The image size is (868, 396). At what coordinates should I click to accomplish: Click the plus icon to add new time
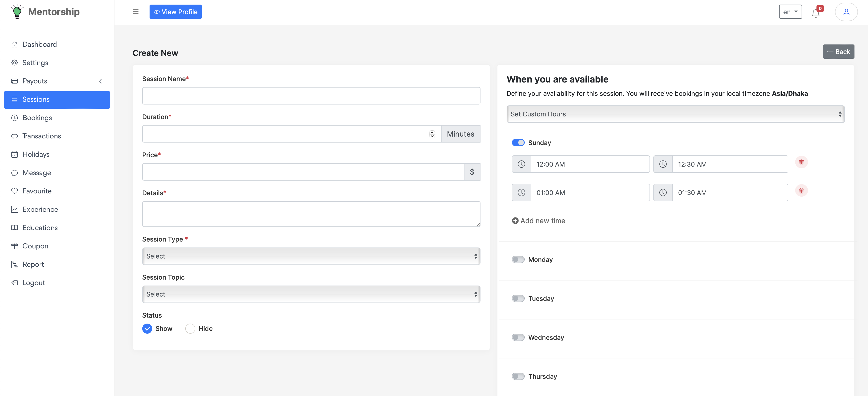click(515, 221)
